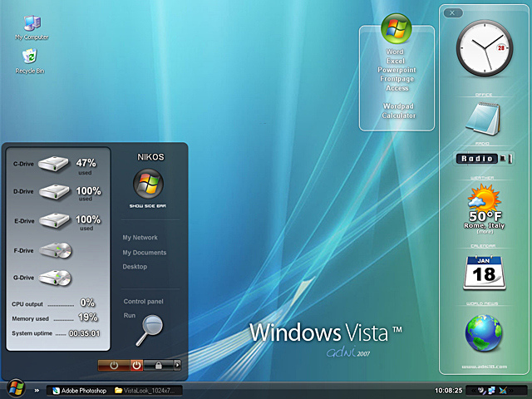Click the 50°F temperature reading
Image resolution: width=532 pixels, height=399 pixels.
pos(485,216)
